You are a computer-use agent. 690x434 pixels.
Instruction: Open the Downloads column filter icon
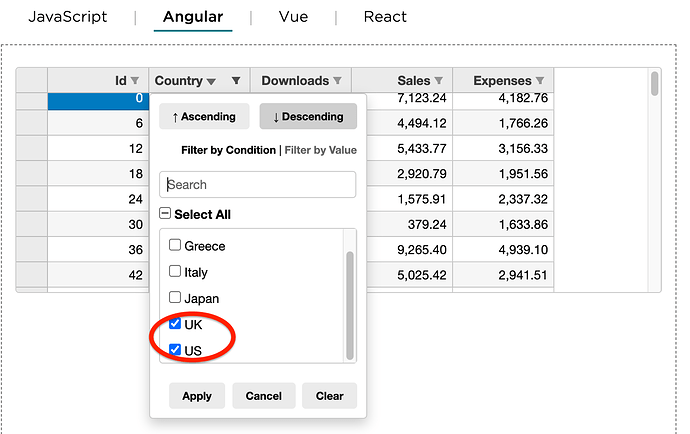pyautogui.click(x=337, y=81)
